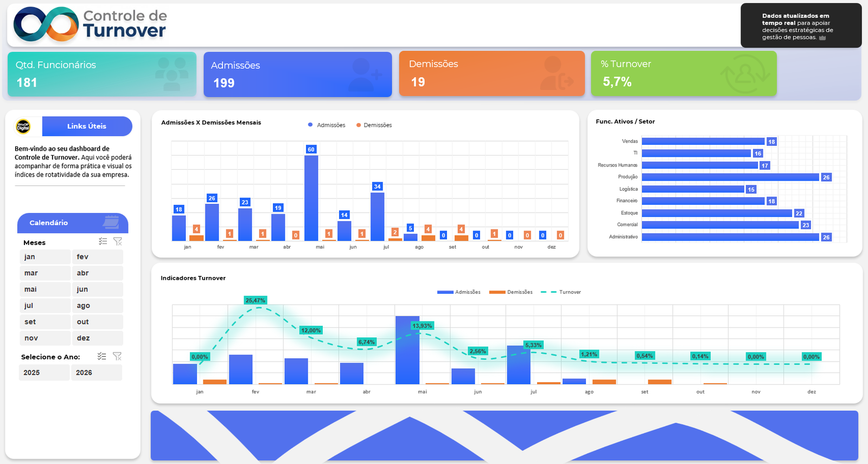Select year 2025 in the slicer
The height and width of the screenshot is (464, 868).
(43, 372)
